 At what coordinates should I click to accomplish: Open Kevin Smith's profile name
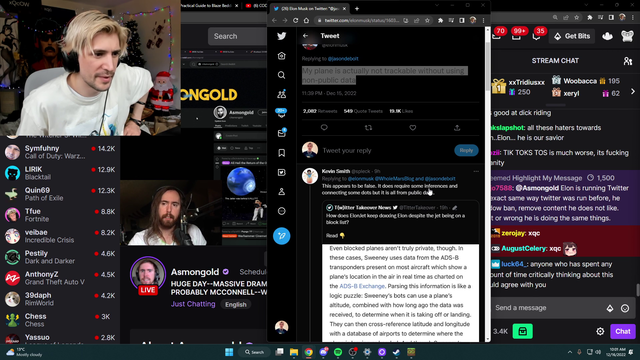coord(336,171)
